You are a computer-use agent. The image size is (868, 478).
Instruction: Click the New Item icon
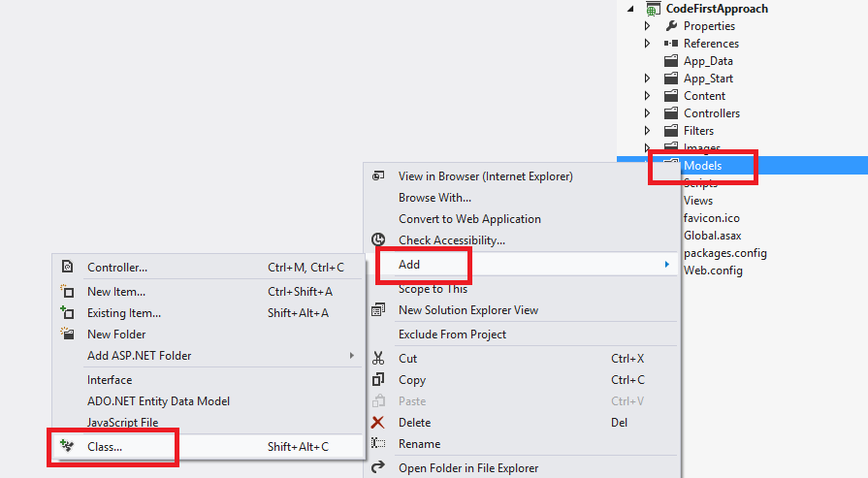67,291
